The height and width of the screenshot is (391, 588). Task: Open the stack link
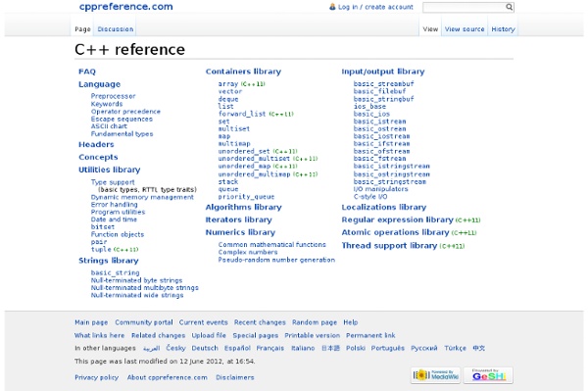click(228, 182)
